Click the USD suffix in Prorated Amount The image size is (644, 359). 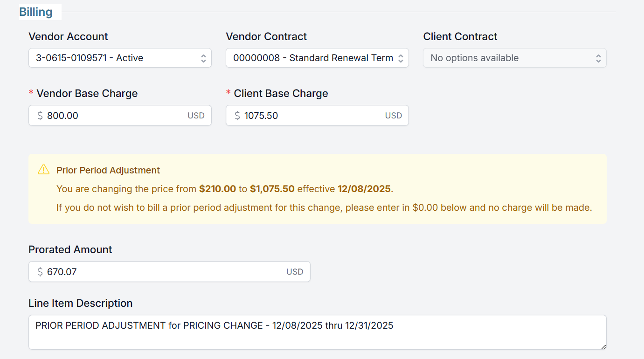[x=295, y=272]
